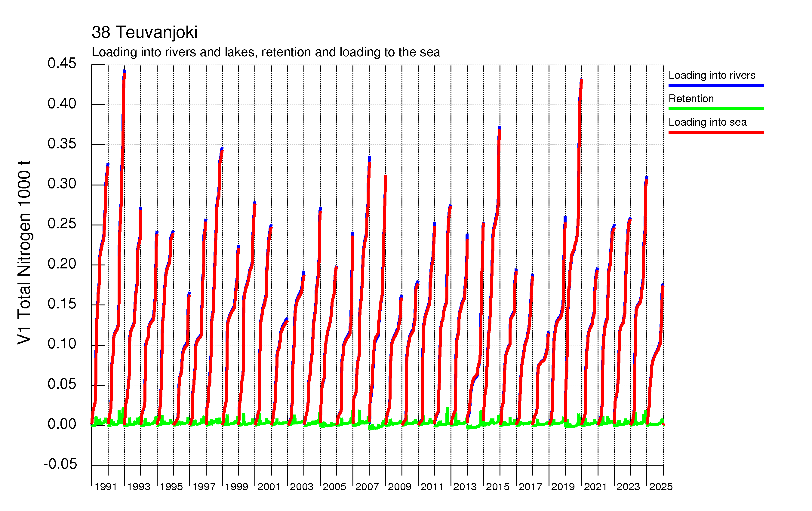Click the chart subtitle about retention and loading

[266, 52]
